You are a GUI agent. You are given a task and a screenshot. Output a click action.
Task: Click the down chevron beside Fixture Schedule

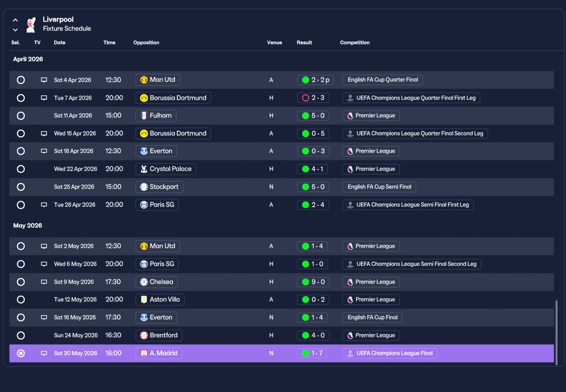(x=15, y=30)
